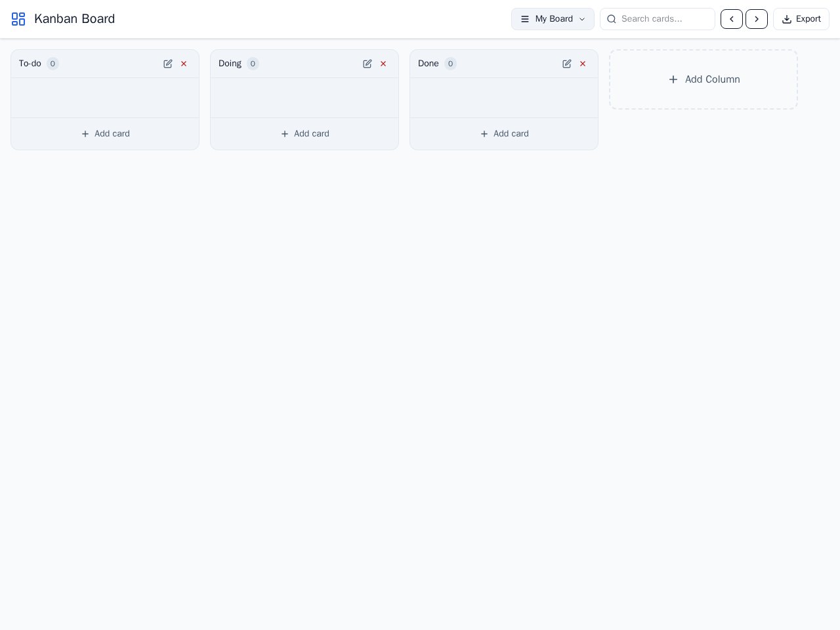The image size is (840, 630).
Task: Click the Done column title text
Action: click(429, 64)
